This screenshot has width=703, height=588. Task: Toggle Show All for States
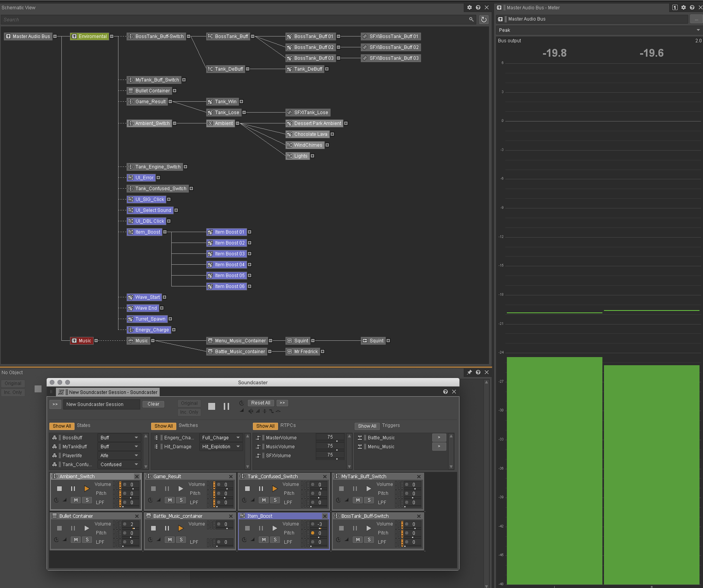(62, 426)
